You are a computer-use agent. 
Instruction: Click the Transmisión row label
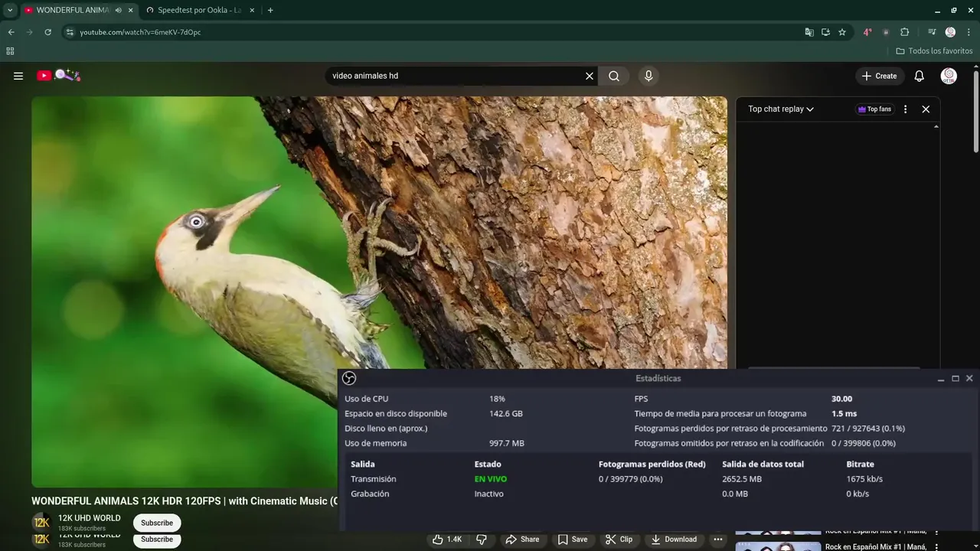(x=373, y=479)
